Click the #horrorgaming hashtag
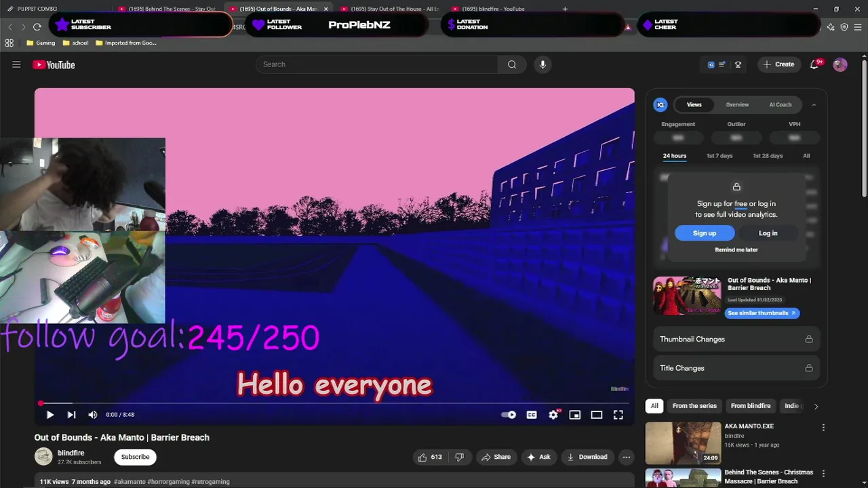 pos(168,482)
